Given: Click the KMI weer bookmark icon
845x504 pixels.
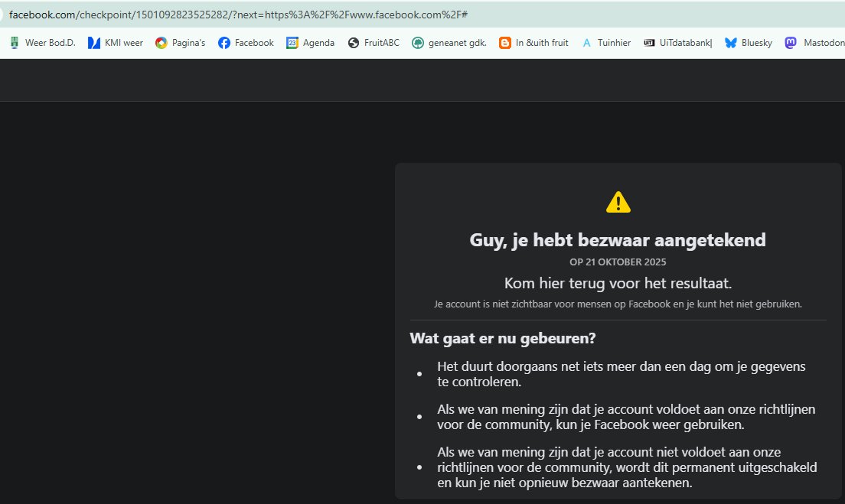Looking at the screenshot, I should (94, 43).
